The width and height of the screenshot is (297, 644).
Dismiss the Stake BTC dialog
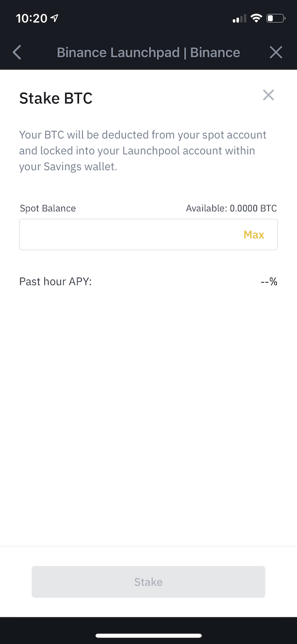click(268, 95)
